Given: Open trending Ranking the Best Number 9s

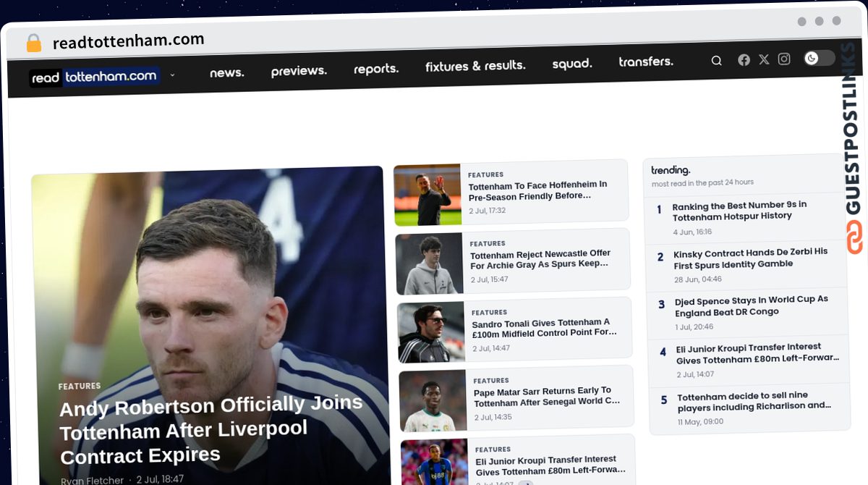Looking at the screenshot, I should click(739, 211).
